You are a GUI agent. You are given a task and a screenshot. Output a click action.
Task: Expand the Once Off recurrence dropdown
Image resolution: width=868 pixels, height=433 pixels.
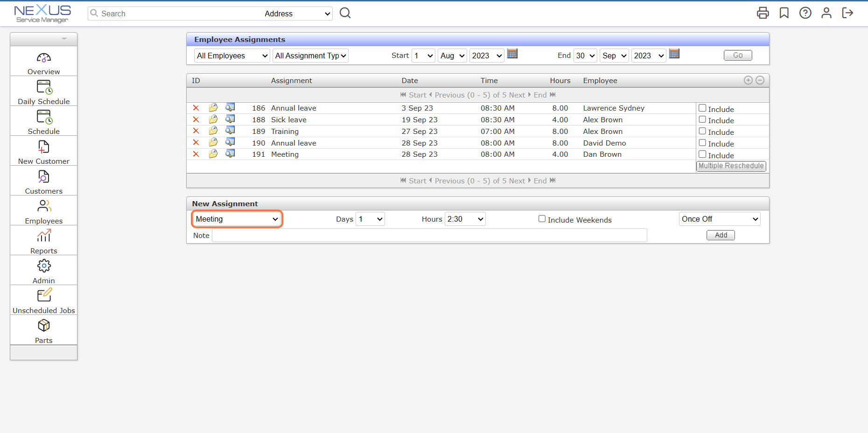click(719, 219)
